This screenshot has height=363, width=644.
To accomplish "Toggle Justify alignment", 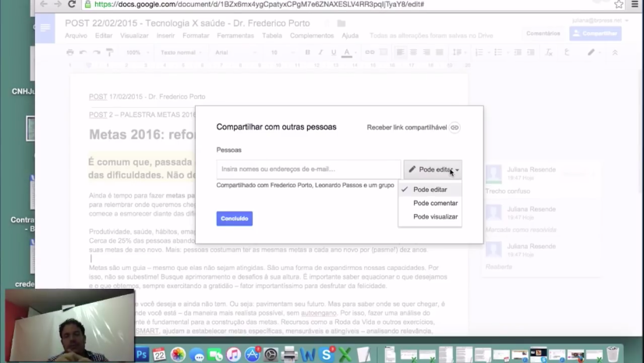I will pyautogui.click(x=440, y=52).
